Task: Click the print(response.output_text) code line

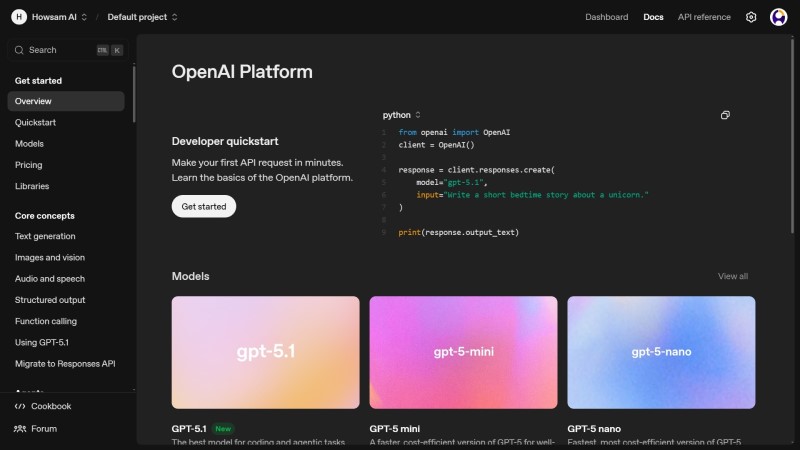Action: 459,233
